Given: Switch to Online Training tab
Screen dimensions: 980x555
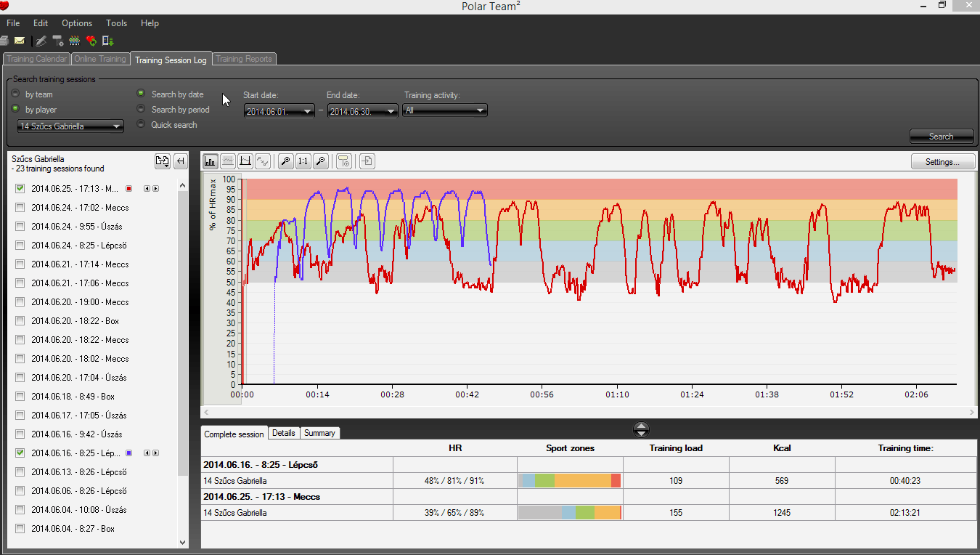Looking at the screenshot, I should tap(100, 59).
